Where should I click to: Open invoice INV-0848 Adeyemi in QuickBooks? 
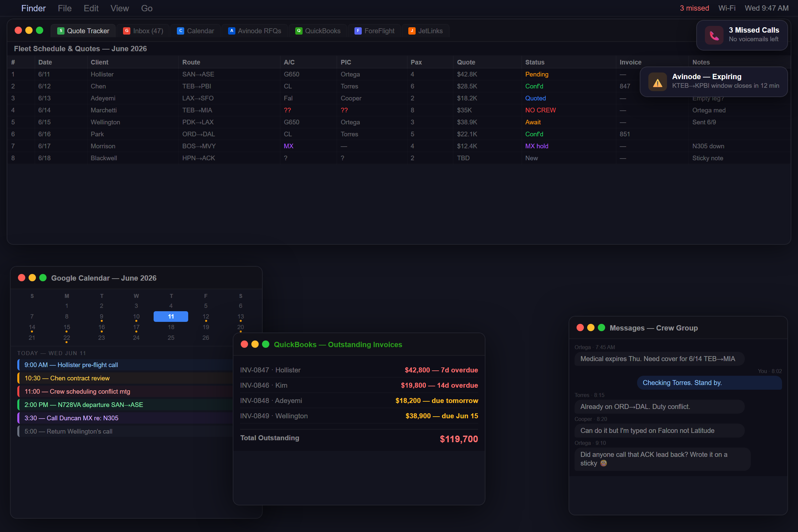click(359, 401)
